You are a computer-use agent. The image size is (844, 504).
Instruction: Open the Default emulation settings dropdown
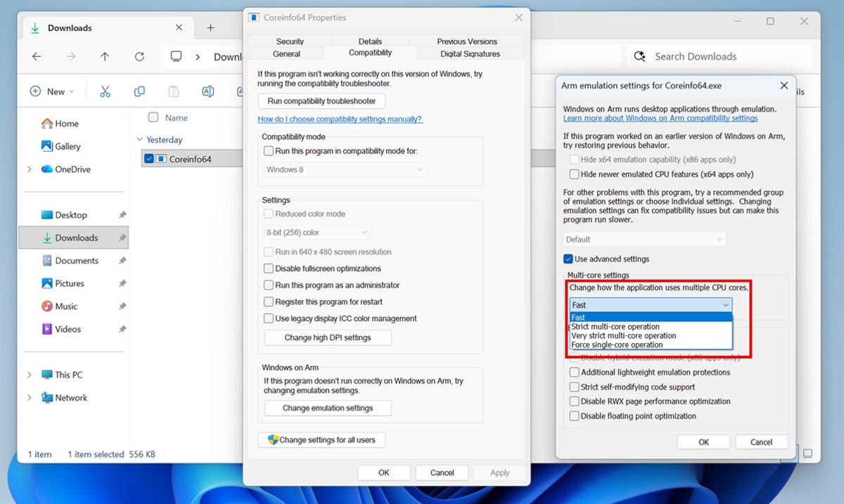(x=644, y=240)
